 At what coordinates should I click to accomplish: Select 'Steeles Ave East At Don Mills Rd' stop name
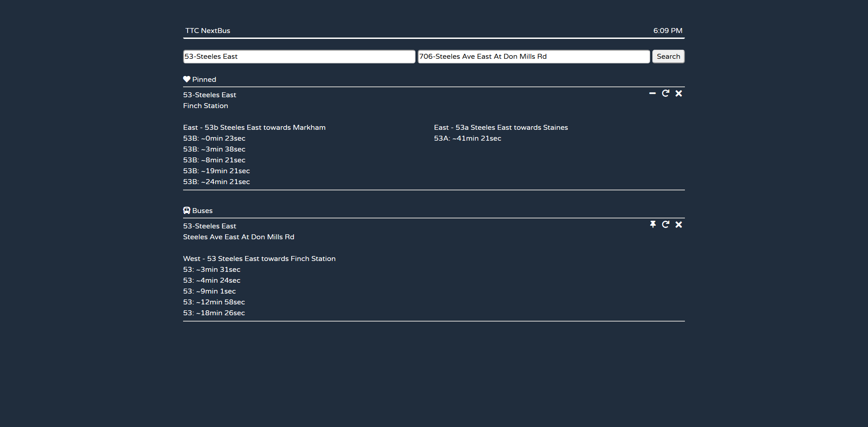(239, 237)
